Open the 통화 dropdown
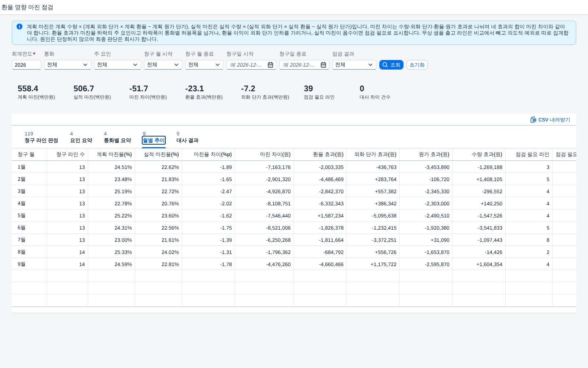The width and height of the screenshot is (588, 368). point(68,65)
